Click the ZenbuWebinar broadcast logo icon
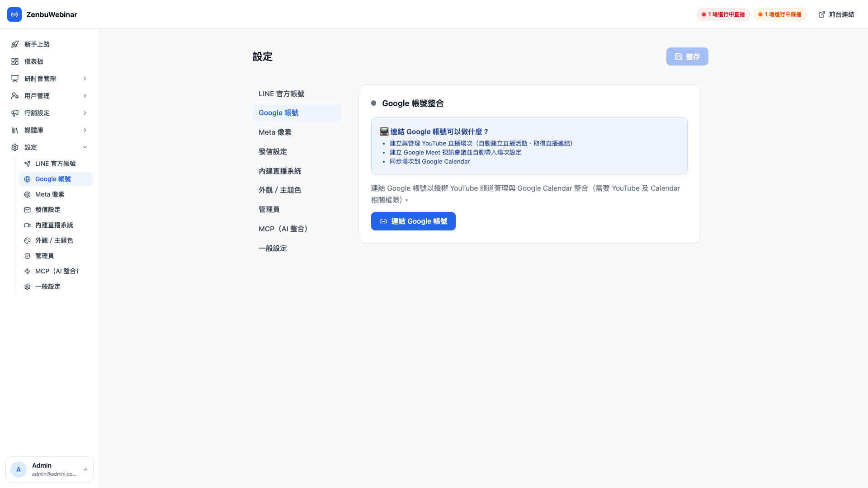The height and width of the screenshot is (488, 868). coord(14,14)
